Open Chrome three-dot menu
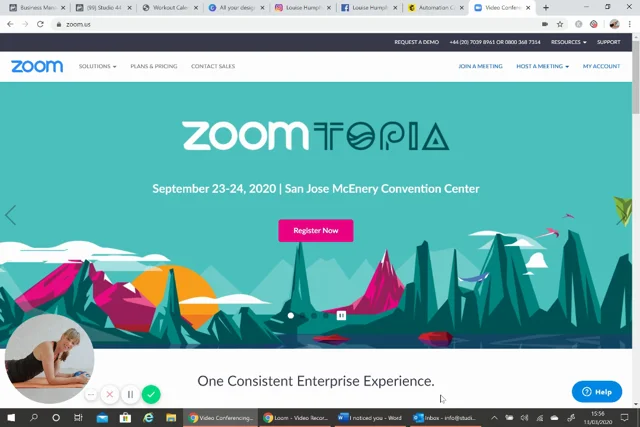Viewport: 640px width, 427px height. [630, 24]
